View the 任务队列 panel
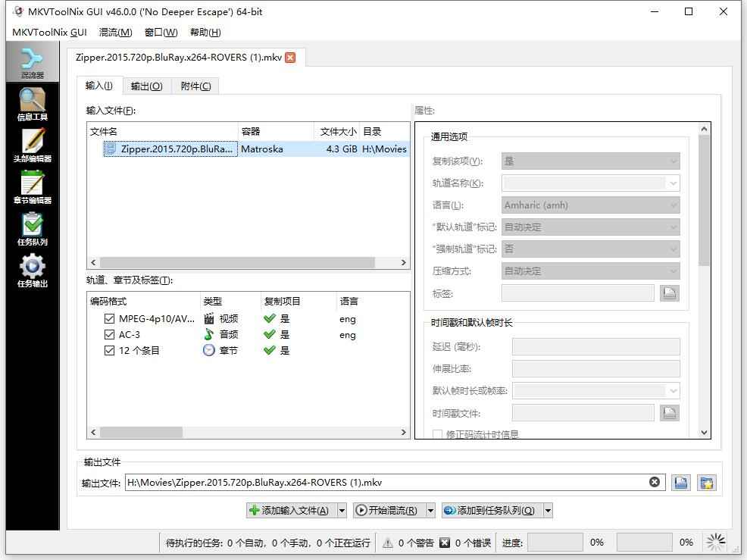 pyautogui.click(x=33, y=227)
